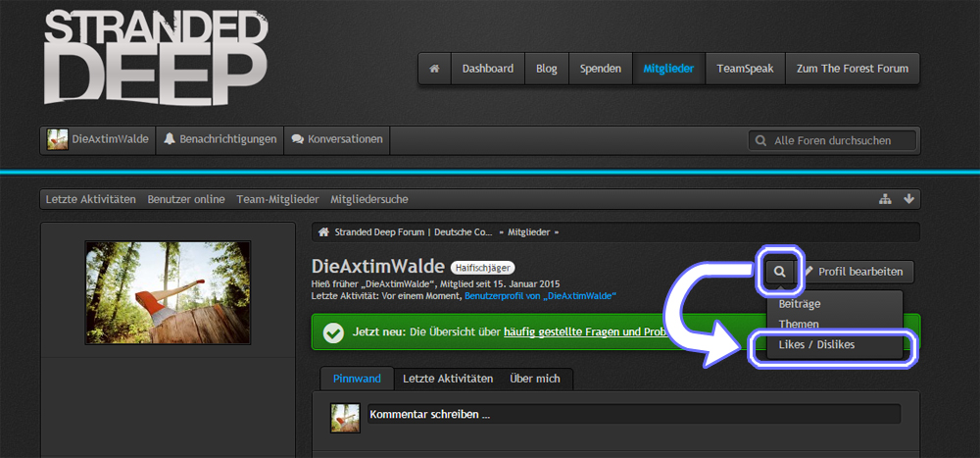Switch to the Letzte Aktivitäten tab
980x458 pixels.
pyautogui.click(x=448, y=379)
